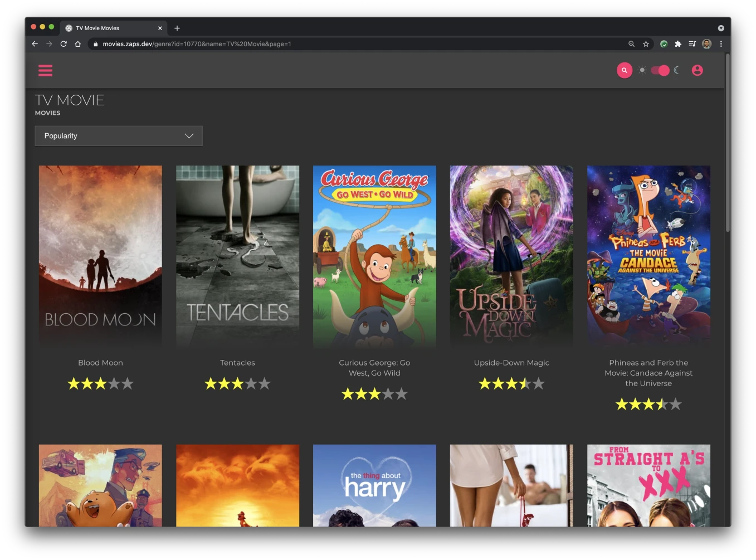The height and width of the screenshot is (560, 756).
Task: Click Curious George star rating
Action: pos(374,394)
